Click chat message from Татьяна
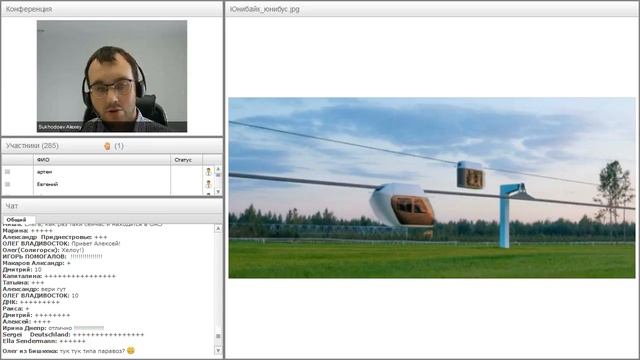This screenshot has width=640, height=360. coord(23,283)
